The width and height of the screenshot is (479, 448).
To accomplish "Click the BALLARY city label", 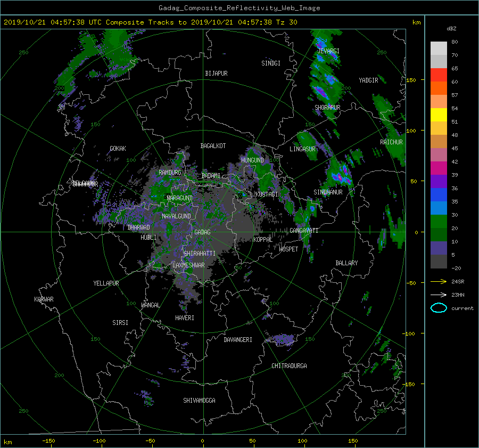I will (x=346, y=263).
